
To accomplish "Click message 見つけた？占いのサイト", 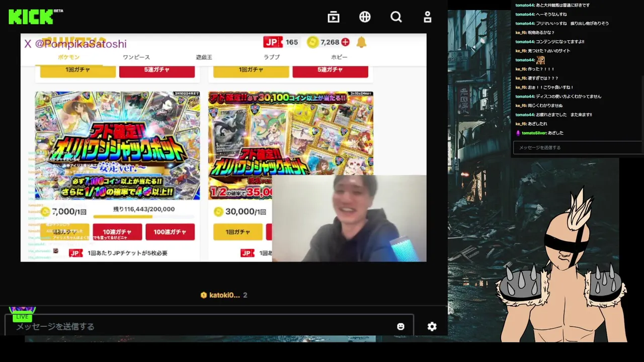I will pos(549,51).
